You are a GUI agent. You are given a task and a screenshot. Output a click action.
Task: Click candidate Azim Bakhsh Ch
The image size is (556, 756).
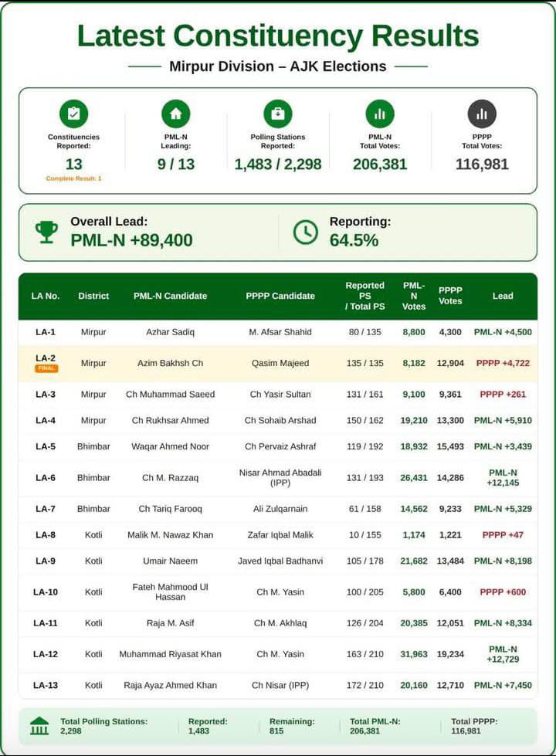pos(170,363)
